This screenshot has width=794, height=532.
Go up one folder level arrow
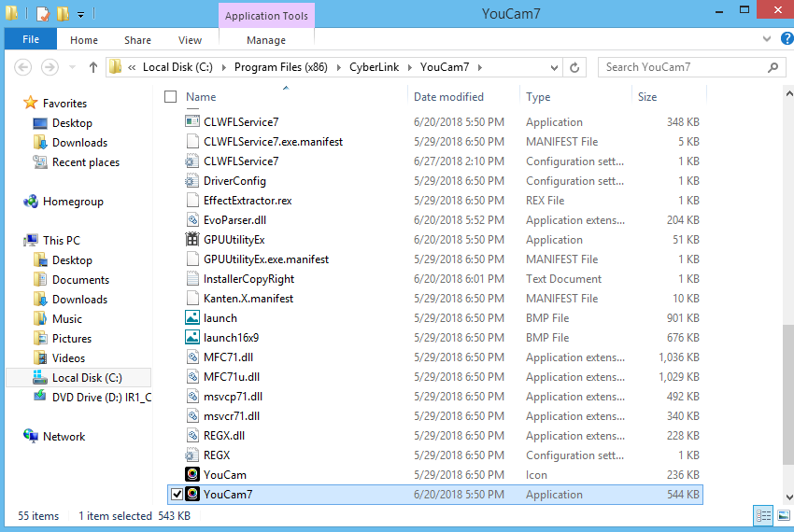(93, 67)
